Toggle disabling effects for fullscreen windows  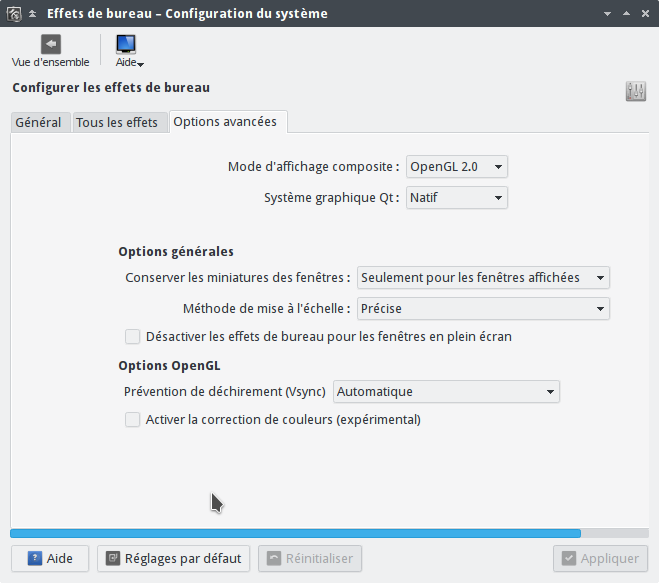[132, 337]
